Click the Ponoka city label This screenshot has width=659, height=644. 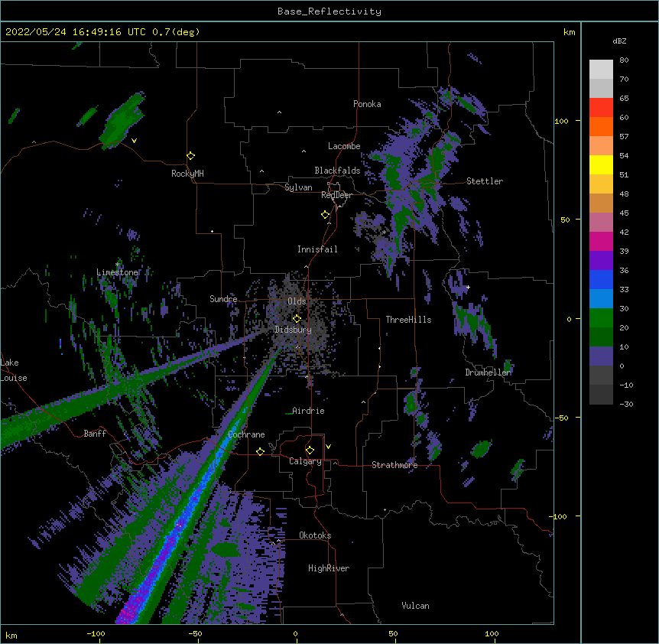pos(367,104)
